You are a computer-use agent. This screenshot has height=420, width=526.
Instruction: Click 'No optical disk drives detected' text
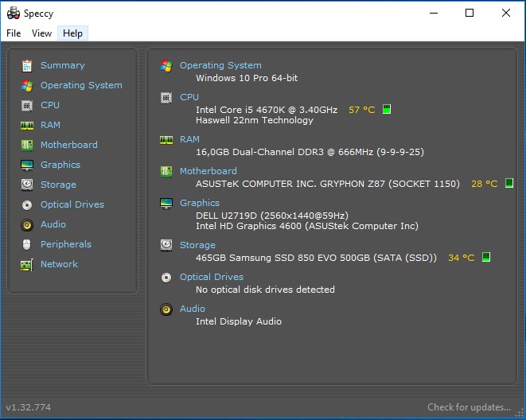(x=265, y=290)
